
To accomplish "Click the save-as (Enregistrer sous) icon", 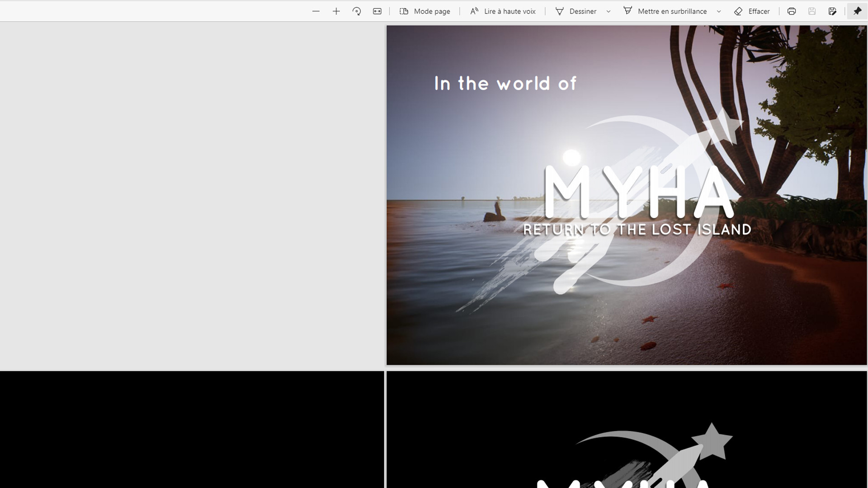I will point(833,11).
